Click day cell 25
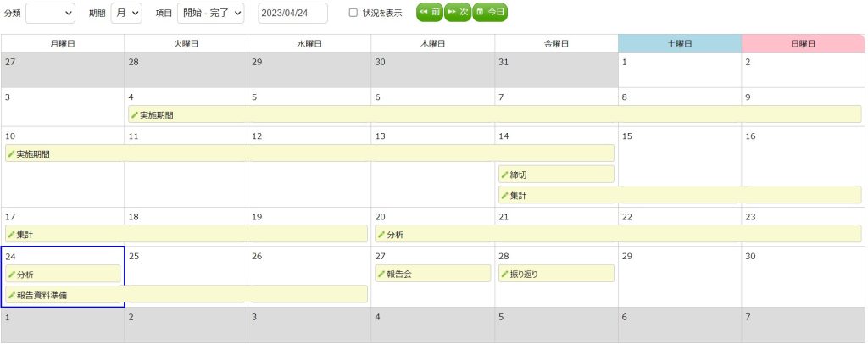The height and width of the screenshot is (344, 868). (186, 276)
